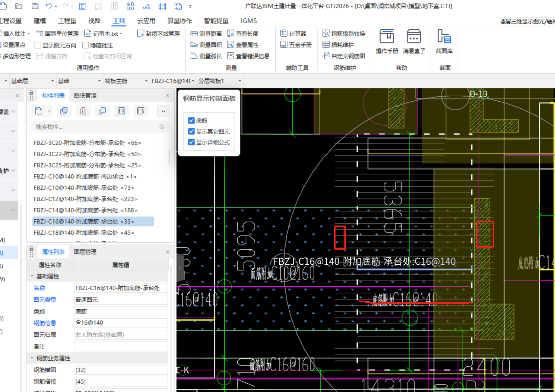Uncheck 显示详细公式 checkbox
This screenshot has height=392, width=555.
pos(191,142)
